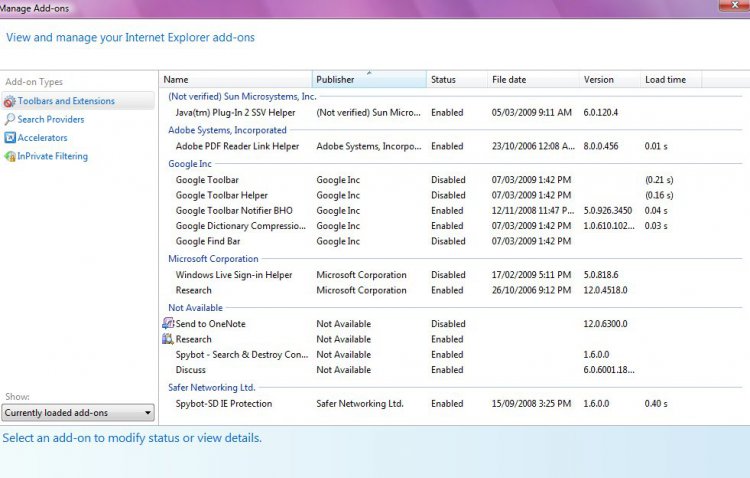Click version 12.0.6300.0 of Send to OneNote
Viewport: 750px width, 478px height.
tap(605, 323)
